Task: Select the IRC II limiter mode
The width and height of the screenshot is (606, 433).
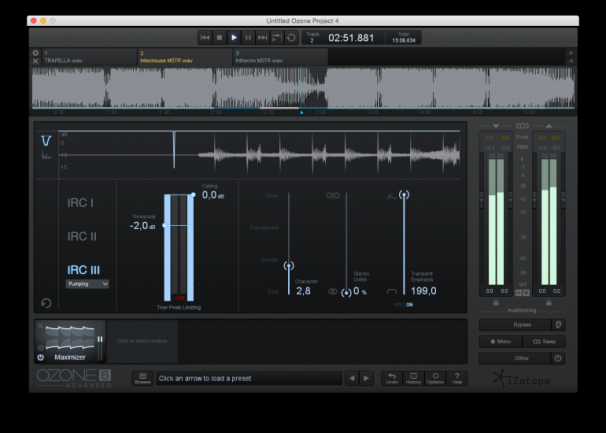Action: coord(82,237)
